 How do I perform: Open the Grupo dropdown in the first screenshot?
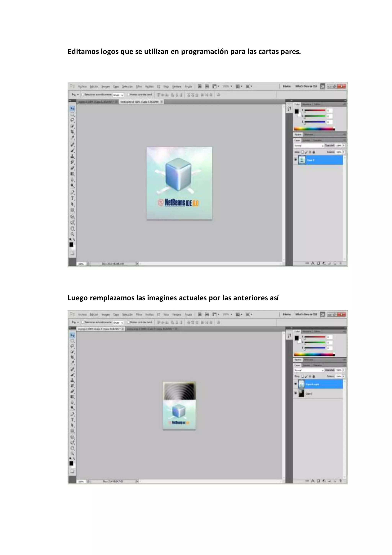pos(118,95)
